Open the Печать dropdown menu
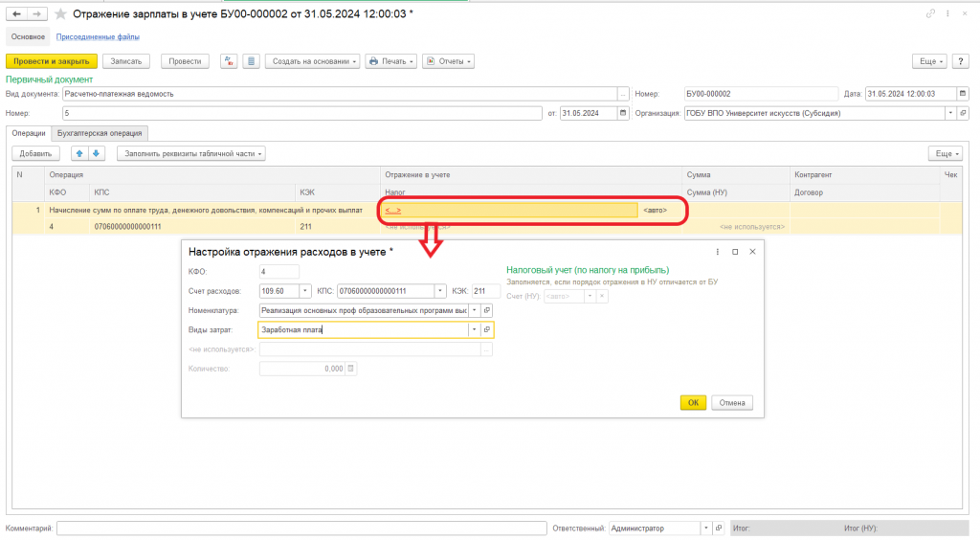The width and height of the screenshot is (980, 540). coord(391,61)
